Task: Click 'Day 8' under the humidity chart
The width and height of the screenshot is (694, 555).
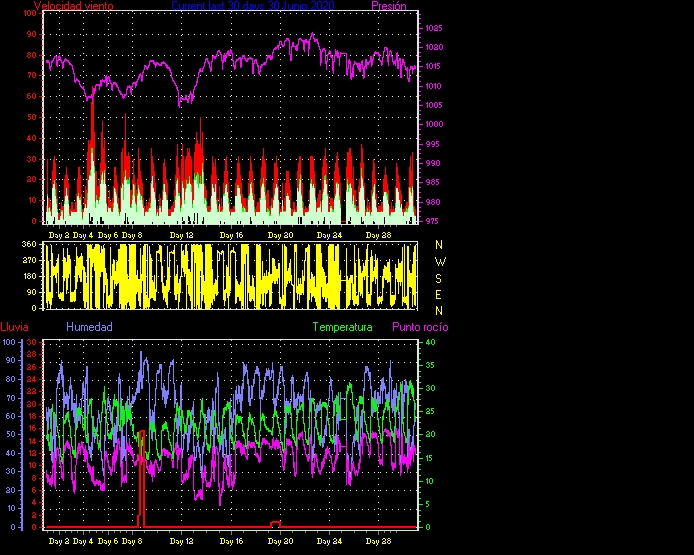Action: (132, 541)
